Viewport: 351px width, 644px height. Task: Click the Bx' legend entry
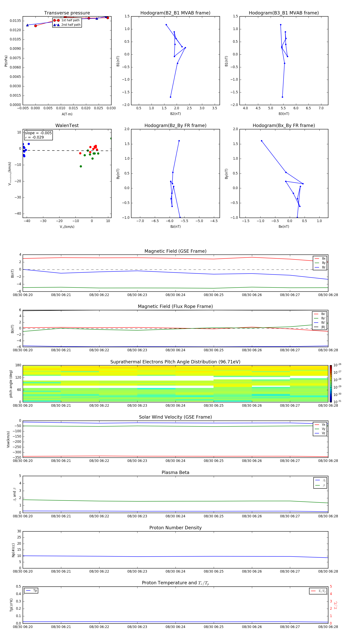(320, 314)
